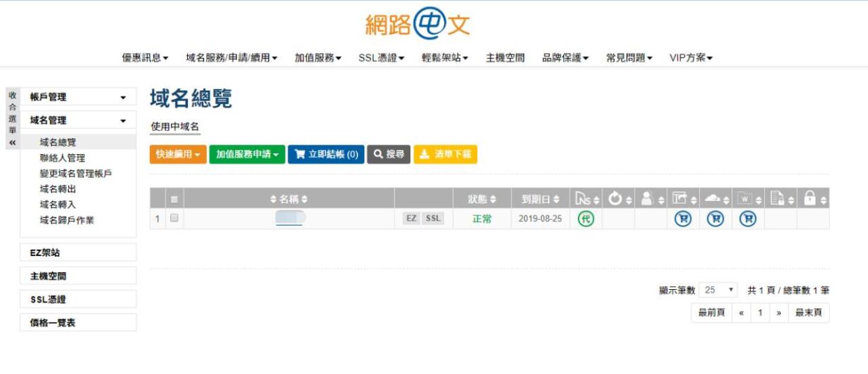Open the SSL憑證 top menu
This screenshot has height=374, width=868.
pyautogui.click(x=381, y=58)
